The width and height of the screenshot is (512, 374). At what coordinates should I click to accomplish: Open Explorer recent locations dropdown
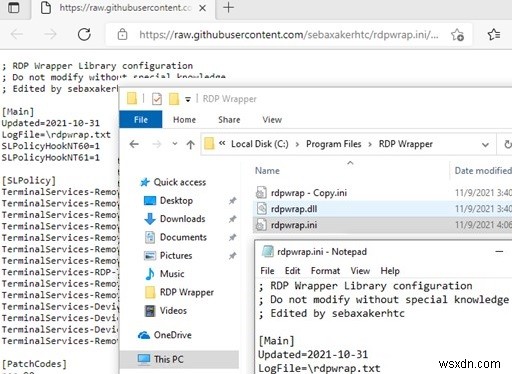coord(175,144)
